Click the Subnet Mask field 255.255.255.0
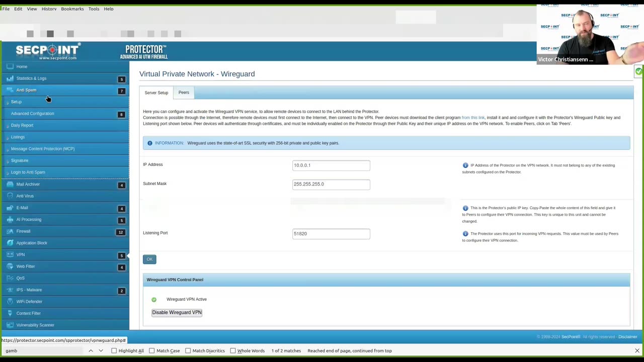Viewport: 644px width, 362px height. 331,184
